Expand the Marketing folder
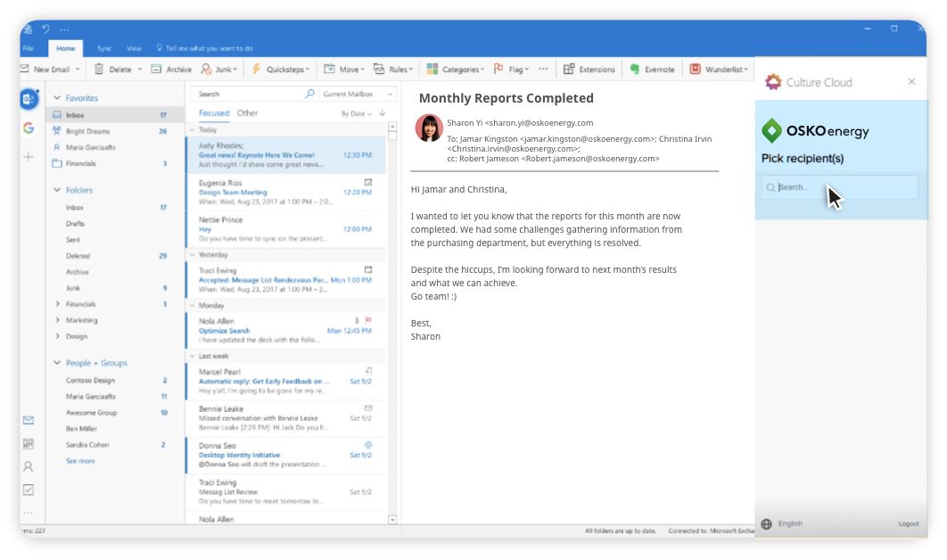This screenshot has width=947, height=560. click(x=57, y=320)
